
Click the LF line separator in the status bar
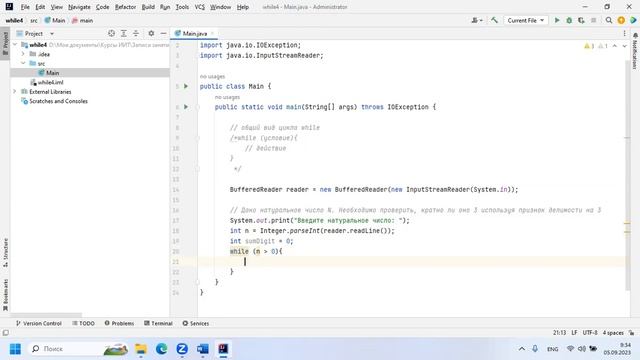click(x=574, y=333)
